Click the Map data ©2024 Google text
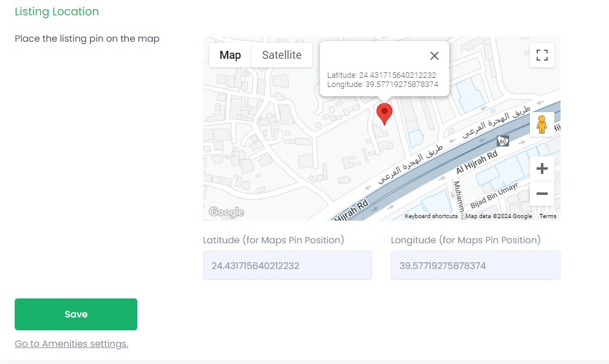Viewport: 609px width, 364px height. (x=499, y=216)
